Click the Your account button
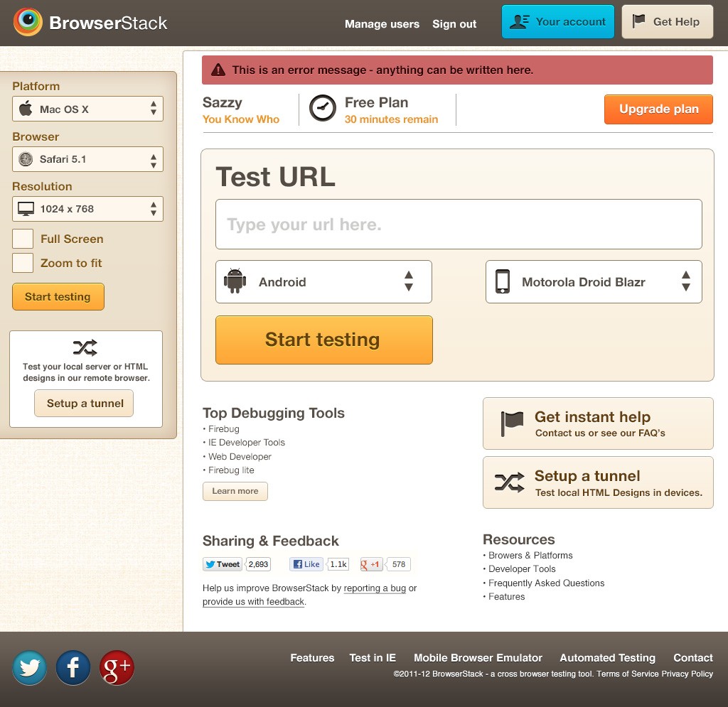 (557, 22)
